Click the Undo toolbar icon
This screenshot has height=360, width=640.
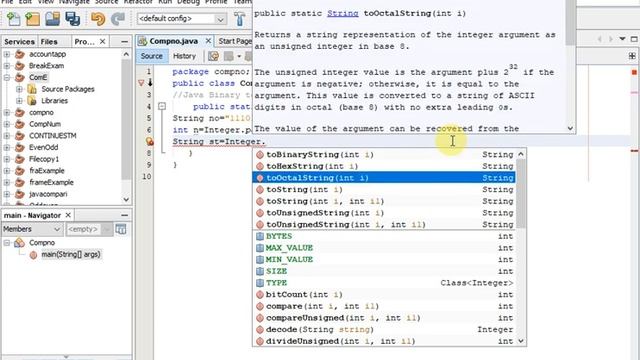[x=98, y=19]
